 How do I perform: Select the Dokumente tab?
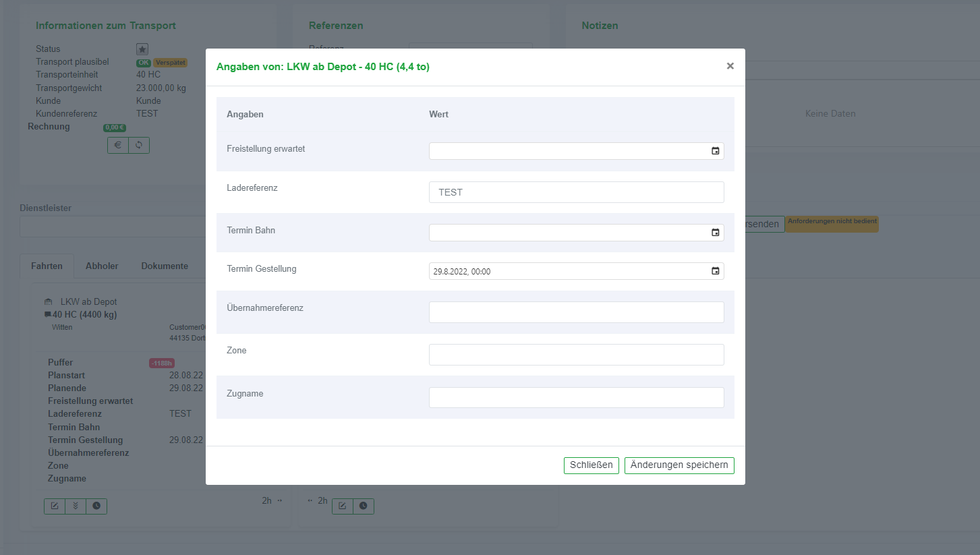165,266
